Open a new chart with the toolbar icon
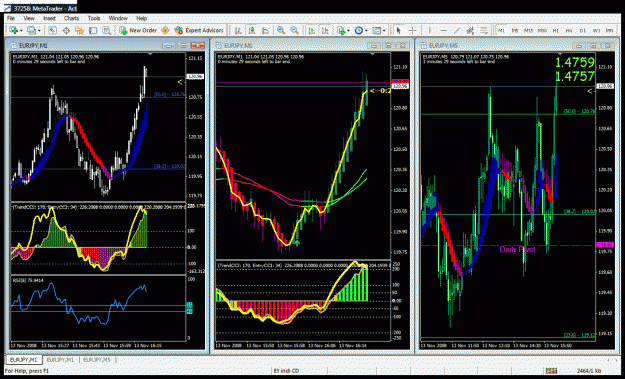This screenshot has height=379, width=625. click(x=13, y=30)
